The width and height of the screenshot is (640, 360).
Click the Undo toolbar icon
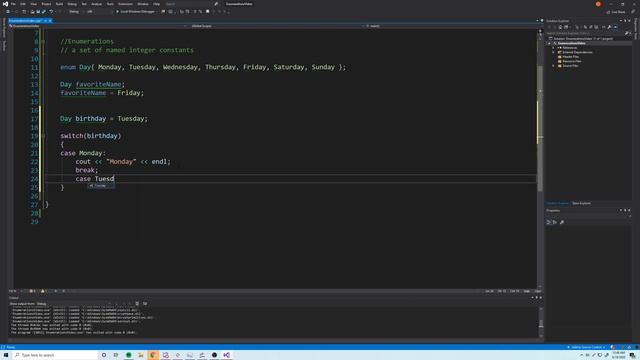tap(51, 11)
